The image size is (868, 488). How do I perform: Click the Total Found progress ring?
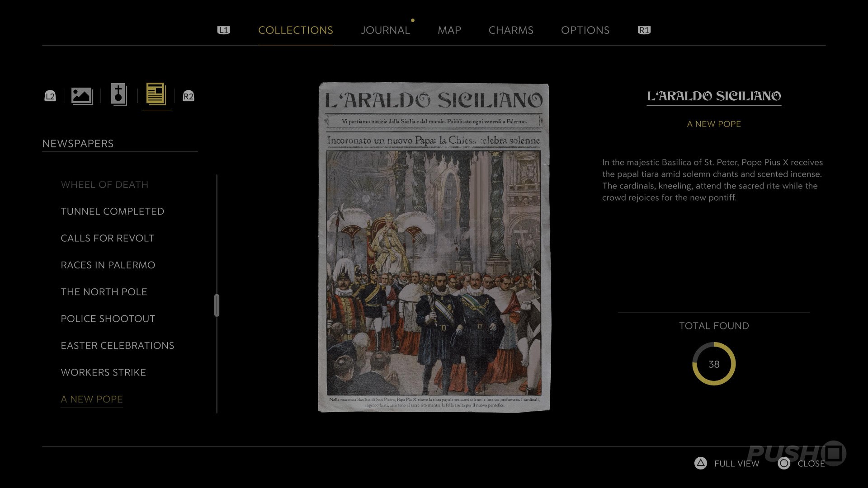[x=714, y=364]
